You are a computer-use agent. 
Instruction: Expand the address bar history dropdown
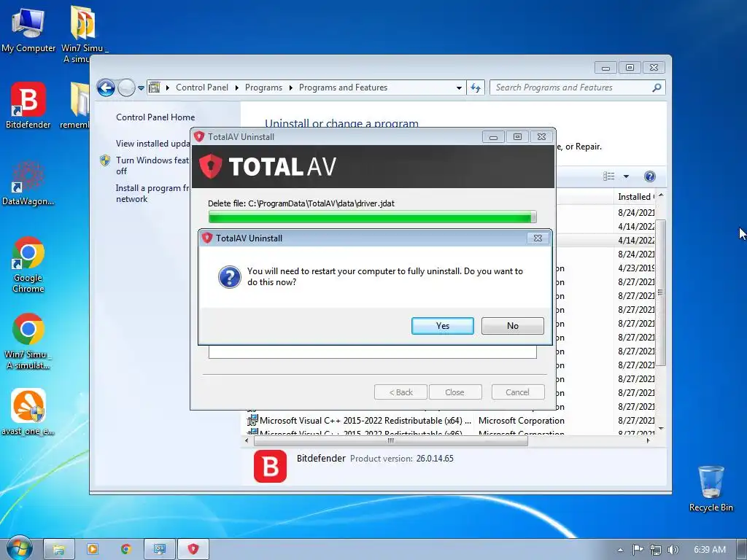pyautogui.click(x=459, y=88)
